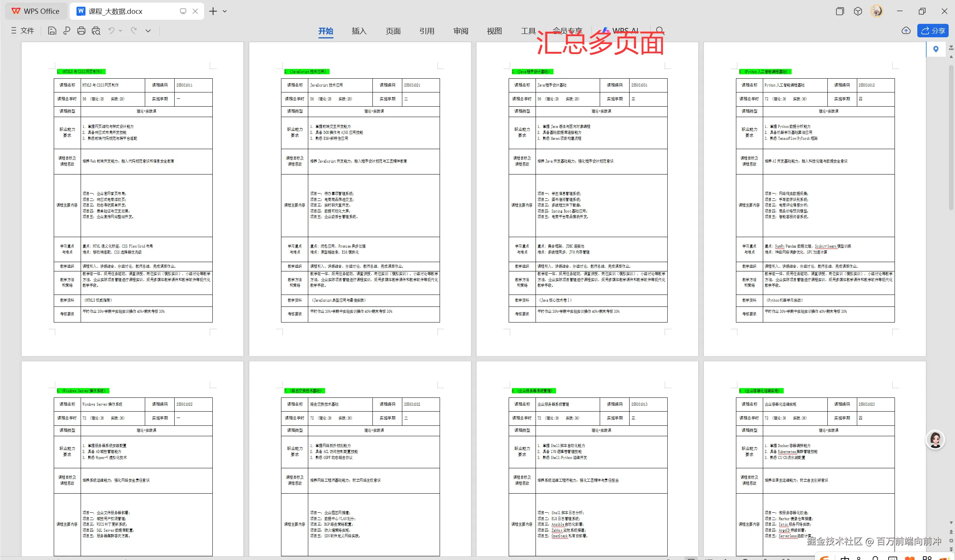The image size is (955, 560).
Task: Click the search magnifier icon in ribbon
Action: [660, 30]
